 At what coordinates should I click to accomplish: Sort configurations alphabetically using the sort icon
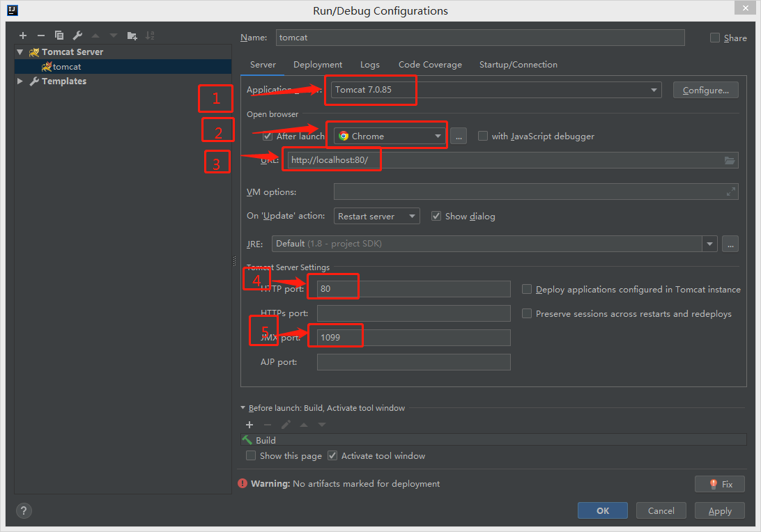coord(150,36)
